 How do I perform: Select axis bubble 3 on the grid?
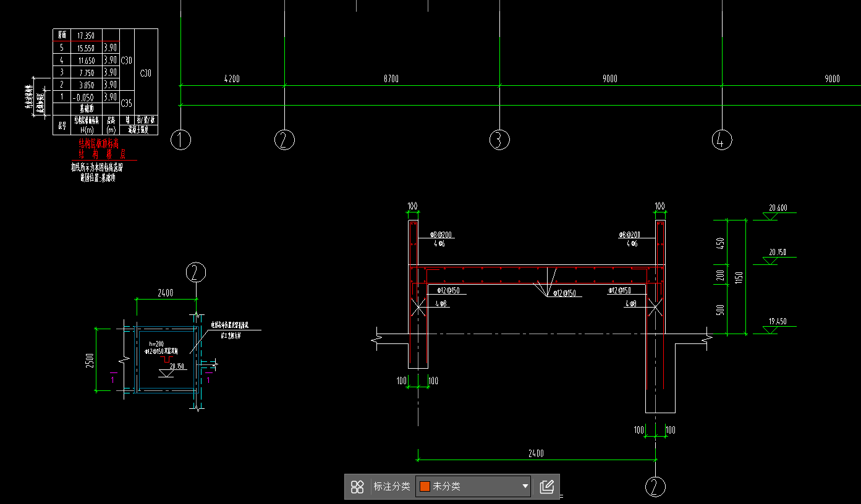coord(499,140)
